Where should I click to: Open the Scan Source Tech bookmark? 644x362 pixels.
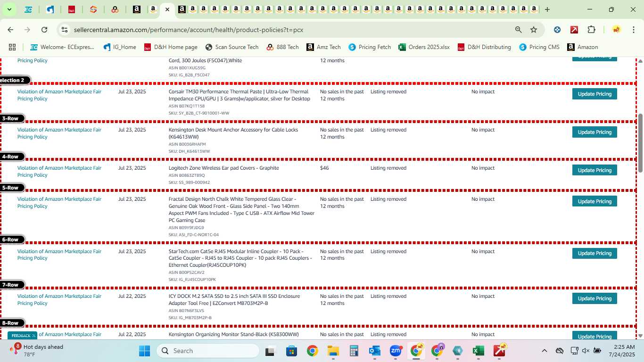click(232, 47)
